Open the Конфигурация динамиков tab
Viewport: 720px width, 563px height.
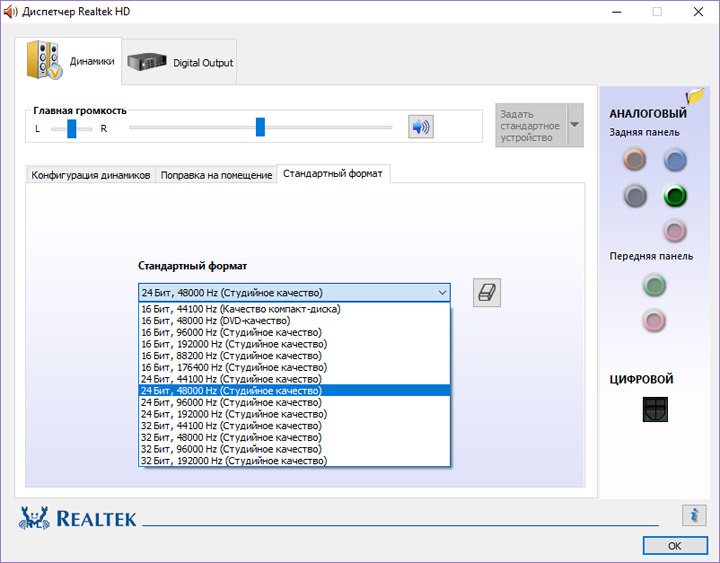coord(91,175)
